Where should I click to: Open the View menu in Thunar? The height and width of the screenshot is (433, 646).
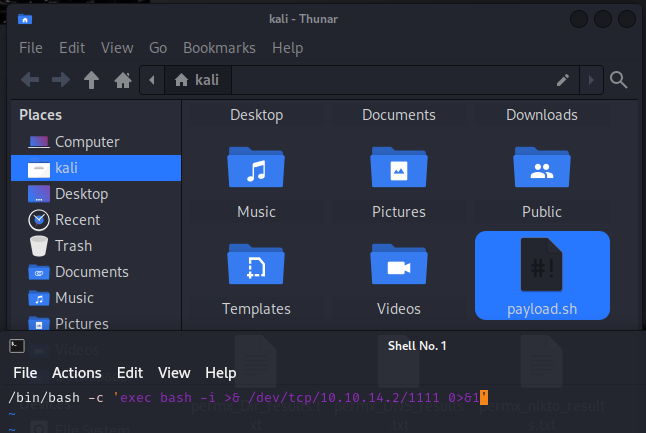[117, 48]
